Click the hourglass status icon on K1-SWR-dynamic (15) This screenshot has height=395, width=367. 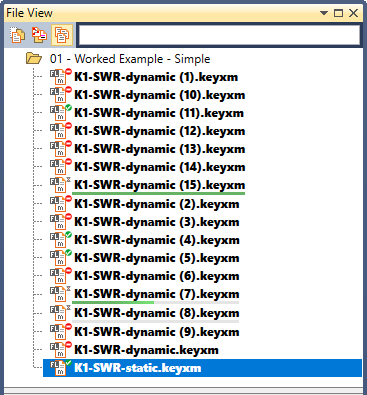pyautogui.click(x=68, y=180)
